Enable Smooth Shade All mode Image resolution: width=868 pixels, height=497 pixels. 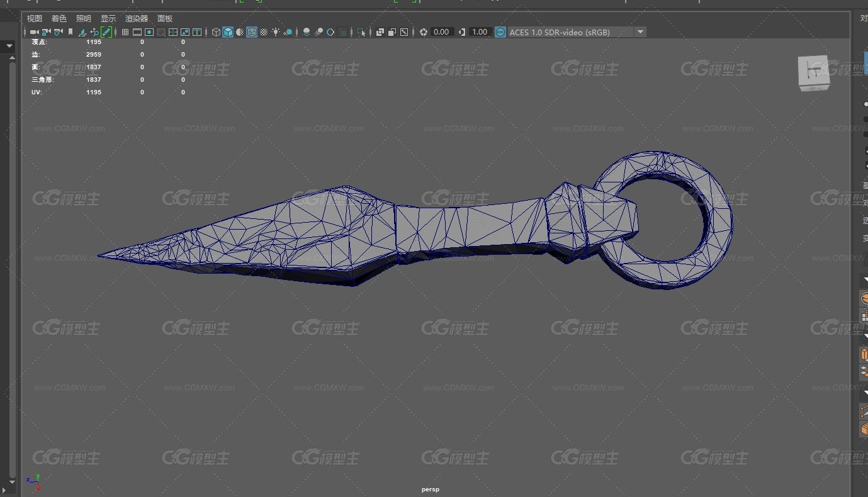pyautogui.click(x=228, y=32)
